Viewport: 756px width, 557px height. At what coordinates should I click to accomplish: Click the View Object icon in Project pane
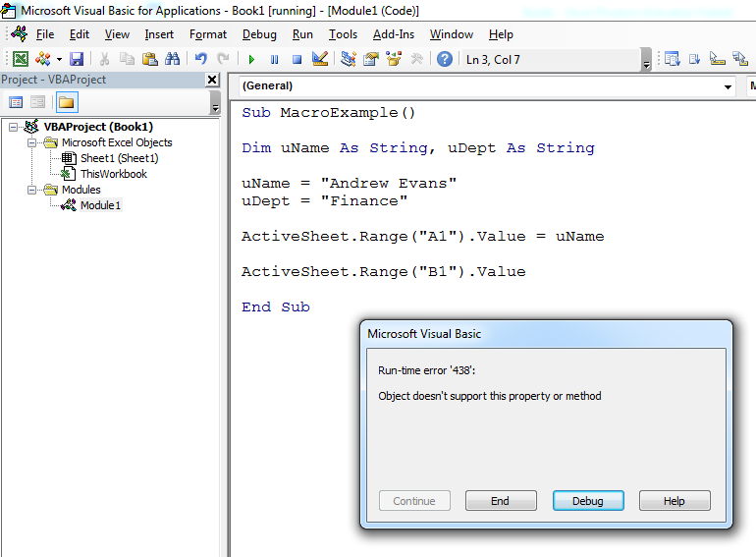pyautogui.click(x=37, y=102)
